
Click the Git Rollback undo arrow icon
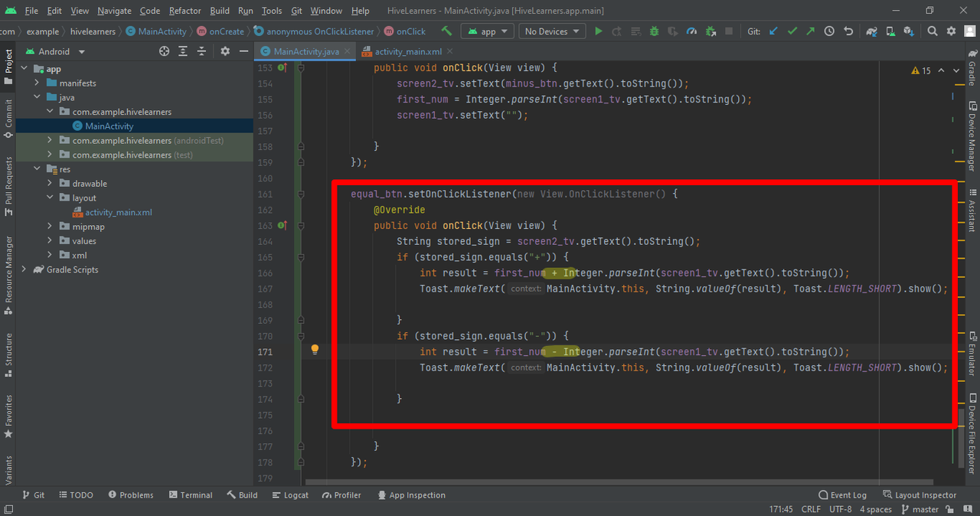click(x=848, y=31)
